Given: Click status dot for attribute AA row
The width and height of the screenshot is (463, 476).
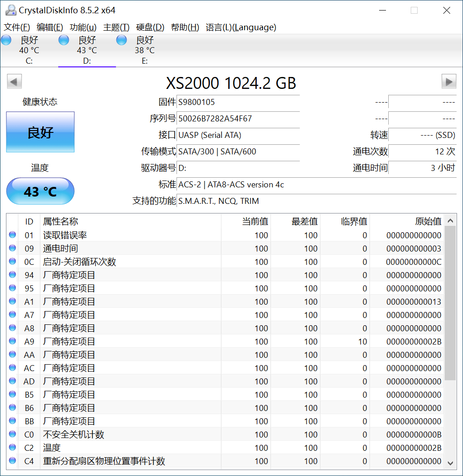Looking at the screenshot, I should point(12,354).
